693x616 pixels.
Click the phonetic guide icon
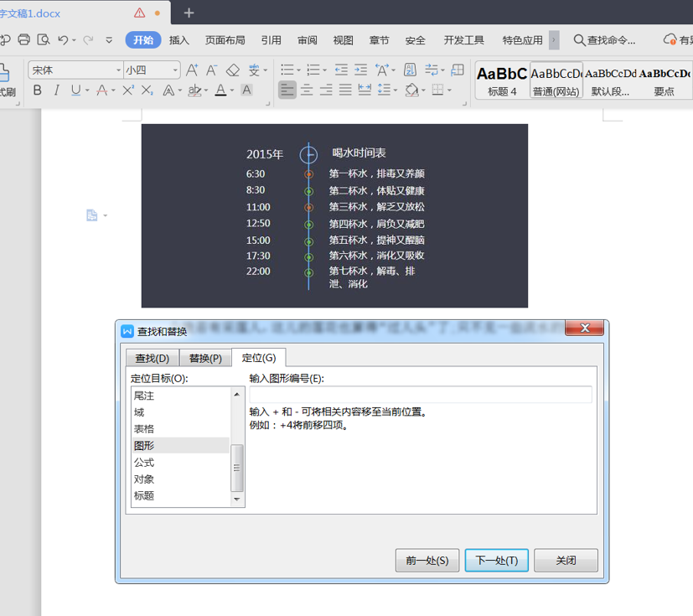point(254,70)
